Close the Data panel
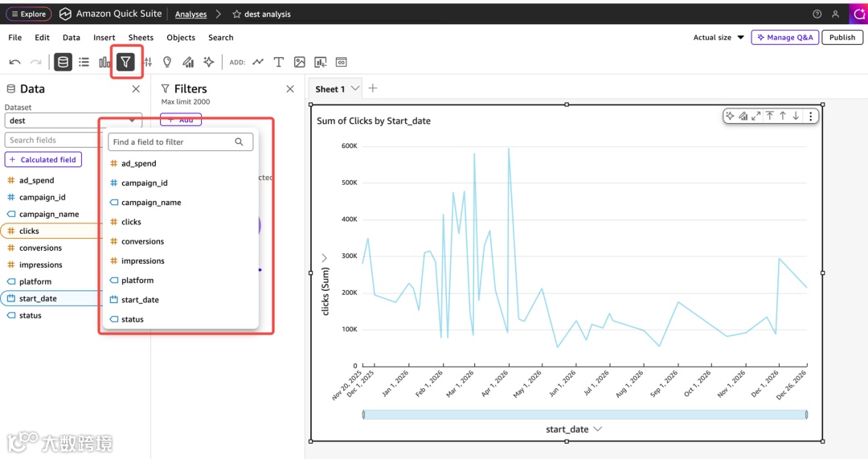868x459 pixels. (x=136, y=88)
